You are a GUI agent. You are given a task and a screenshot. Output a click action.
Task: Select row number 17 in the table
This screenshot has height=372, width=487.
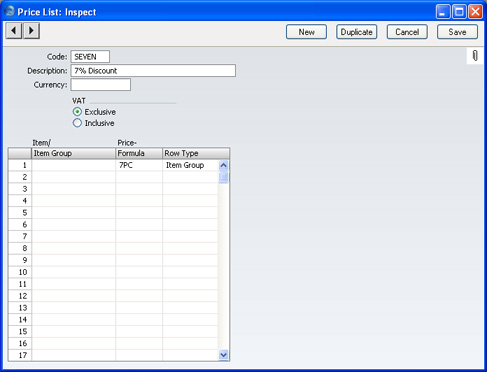click(x=20, y=355)
